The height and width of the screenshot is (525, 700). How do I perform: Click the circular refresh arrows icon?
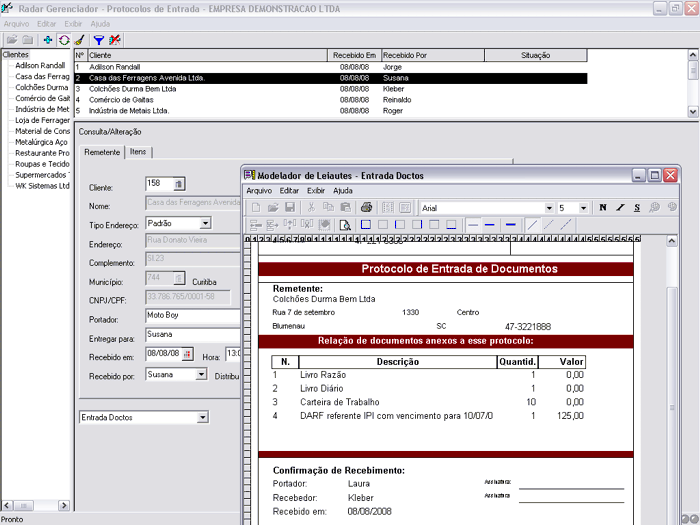click(x=64, y=39)
